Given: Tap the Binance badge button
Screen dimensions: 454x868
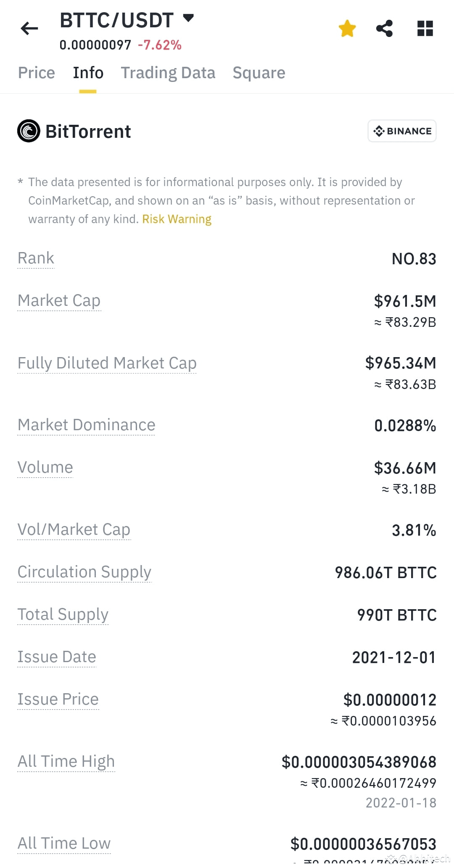Looking at the screenshot, I should tap(402, 131).
